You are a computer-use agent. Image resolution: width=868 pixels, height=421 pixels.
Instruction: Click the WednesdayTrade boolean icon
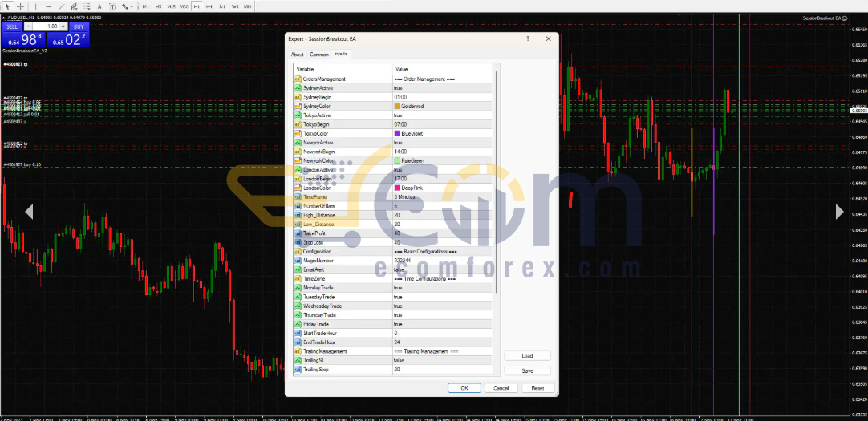tap(298, 306)
